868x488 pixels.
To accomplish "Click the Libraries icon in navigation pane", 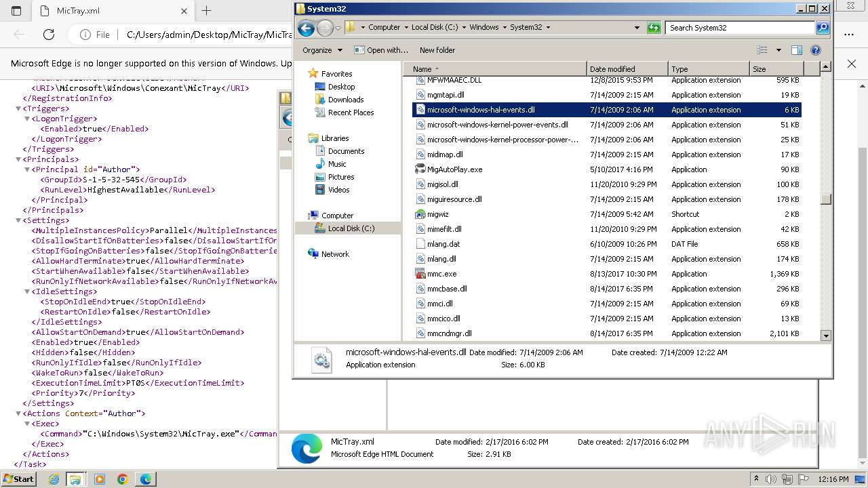I will point(313,138).
